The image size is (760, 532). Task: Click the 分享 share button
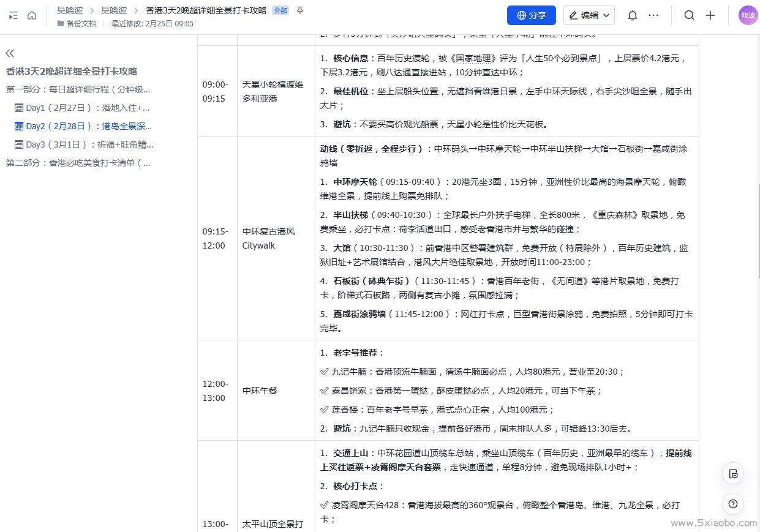[531, 15]
